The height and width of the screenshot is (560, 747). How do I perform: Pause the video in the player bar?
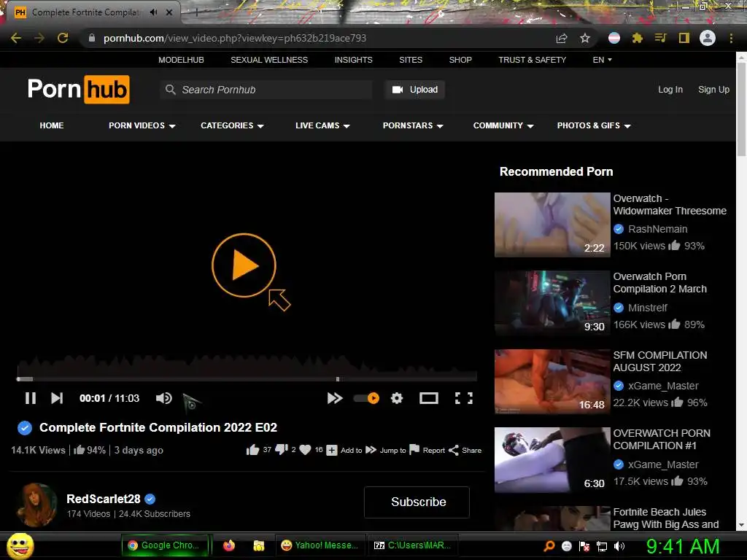[31, 398]
